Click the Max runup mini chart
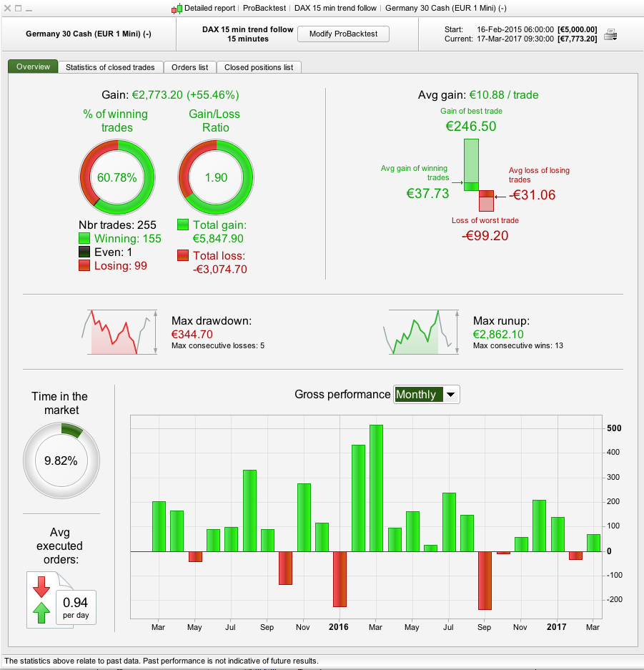Image resolution: width=644 pixels, height=670 pixels. coord(421,332)
